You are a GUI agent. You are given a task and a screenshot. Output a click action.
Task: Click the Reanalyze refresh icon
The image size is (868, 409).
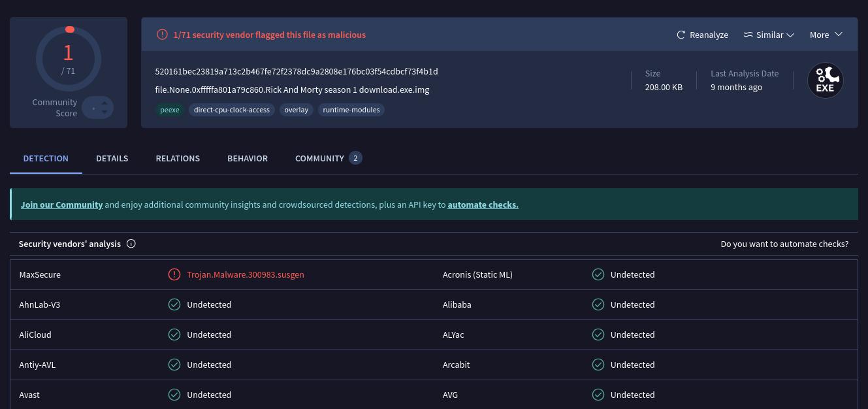pyautogui.click(x=681, y=35)
